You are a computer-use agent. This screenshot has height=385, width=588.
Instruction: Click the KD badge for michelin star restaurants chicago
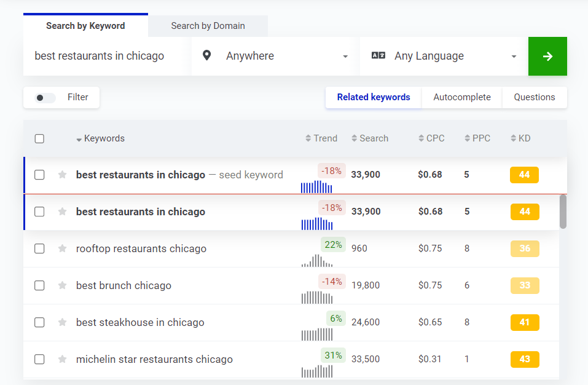pyautogui.click(x=524, y=359)
